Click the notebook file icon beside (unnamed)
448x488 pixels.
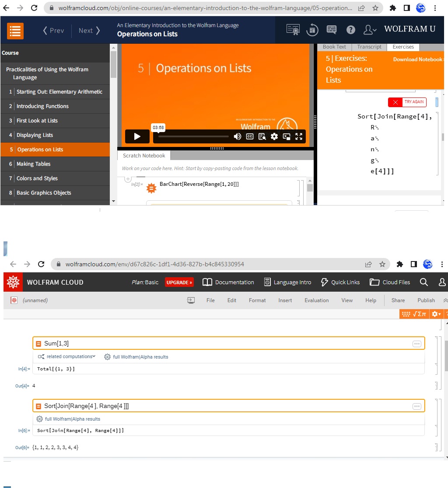[x=14, y=300]
